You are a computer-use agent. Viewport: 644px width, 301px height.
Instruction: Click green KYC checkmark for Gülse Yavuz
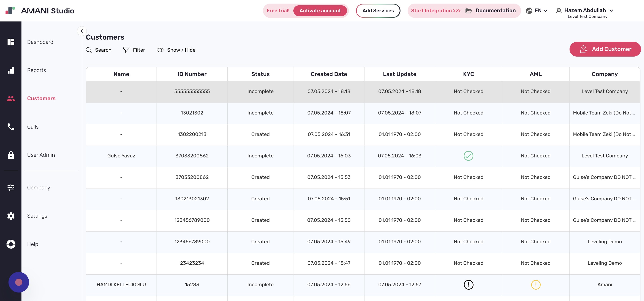coord(468,156)
